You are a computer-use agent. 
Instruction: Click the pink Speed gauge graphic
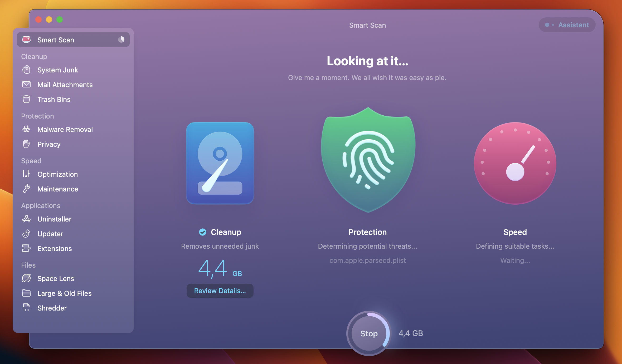515,163
